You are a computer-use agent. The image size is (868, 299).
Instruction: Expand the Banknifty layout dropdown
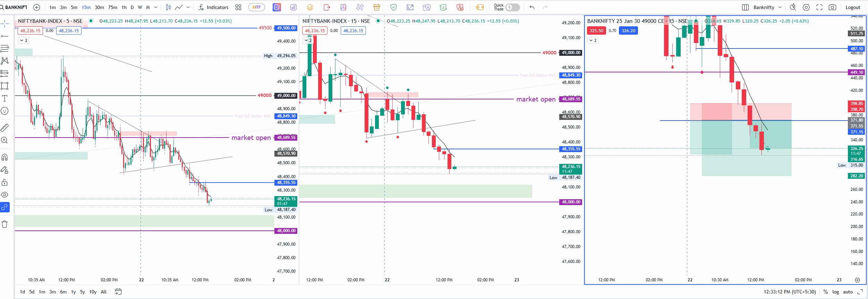[x=780, y=7]
